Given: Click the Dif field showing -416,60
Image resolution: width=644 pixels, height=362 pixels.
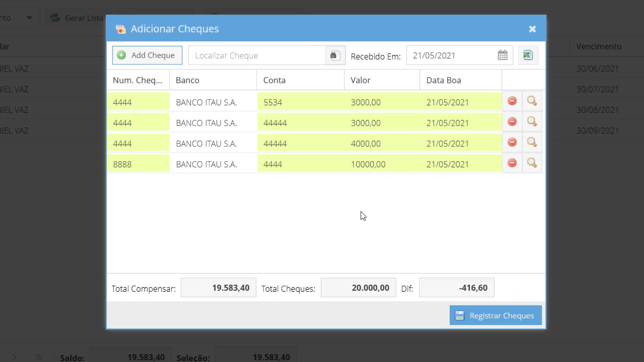Looking at the screenshot, I should [457, 288].
